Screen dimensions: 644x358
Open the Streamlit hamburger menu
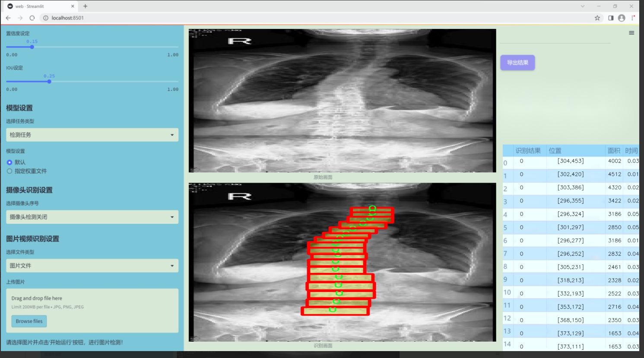pyautogui.click(x=631, y=33)
